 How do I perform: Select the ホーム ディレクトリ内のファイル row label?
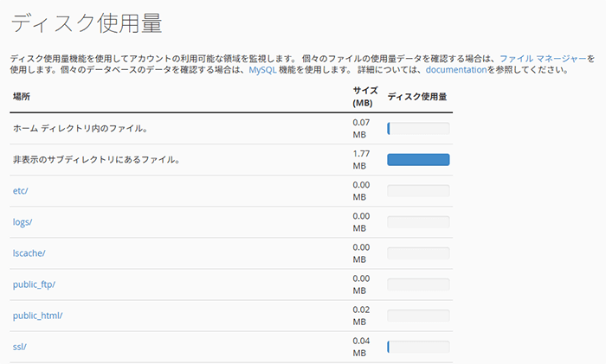(x=80, y=129)
